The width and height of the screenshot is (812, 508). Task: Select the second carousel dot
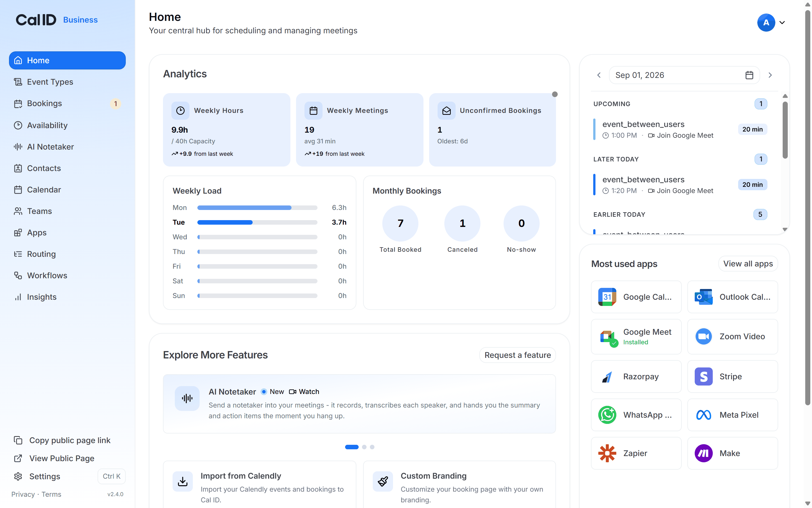click(x=364, y=447)
